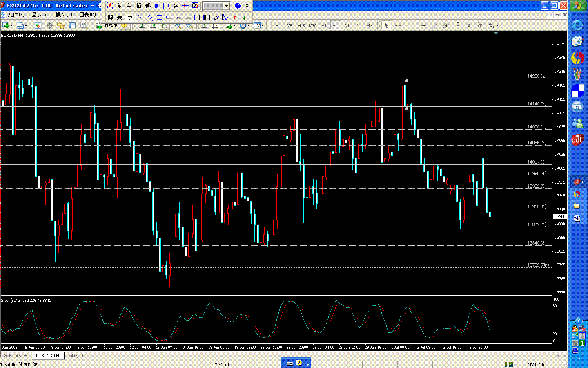Open the 文件(F) menu
This screenshot has width=588, height=368.
pos(16,15)
